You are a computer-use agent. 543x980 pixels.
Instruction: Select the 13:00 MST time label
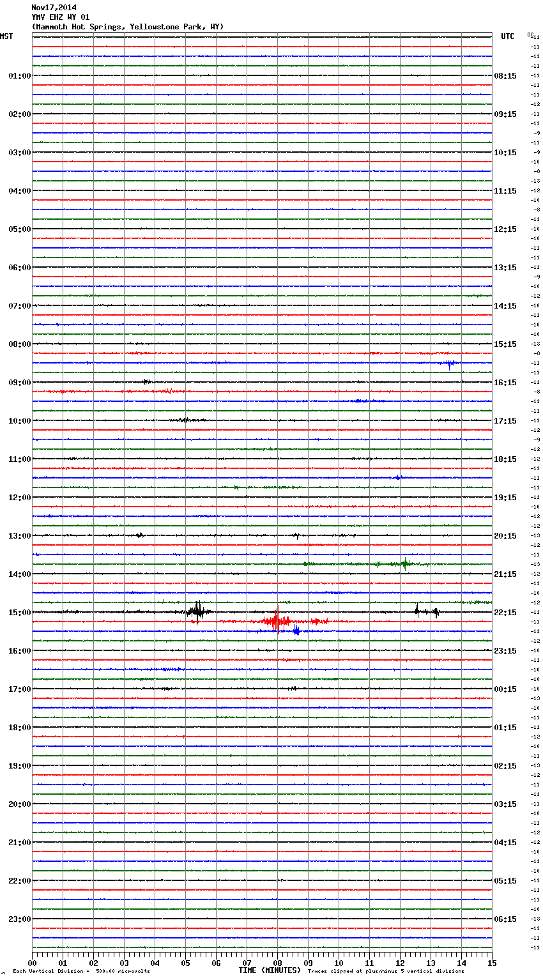click(19, 536)
